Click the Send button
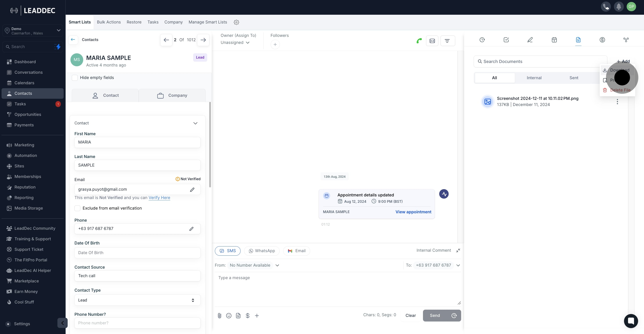 click(x=435, y=316)
